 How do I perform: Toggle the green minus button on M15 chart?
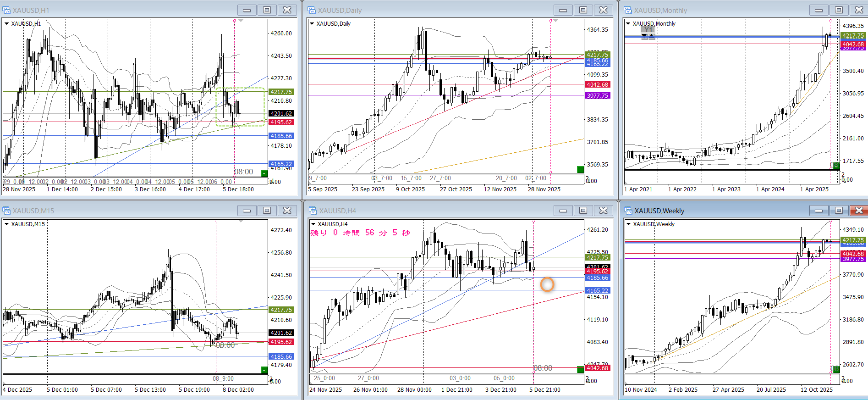pyautogui.click(x=264, y=370)
